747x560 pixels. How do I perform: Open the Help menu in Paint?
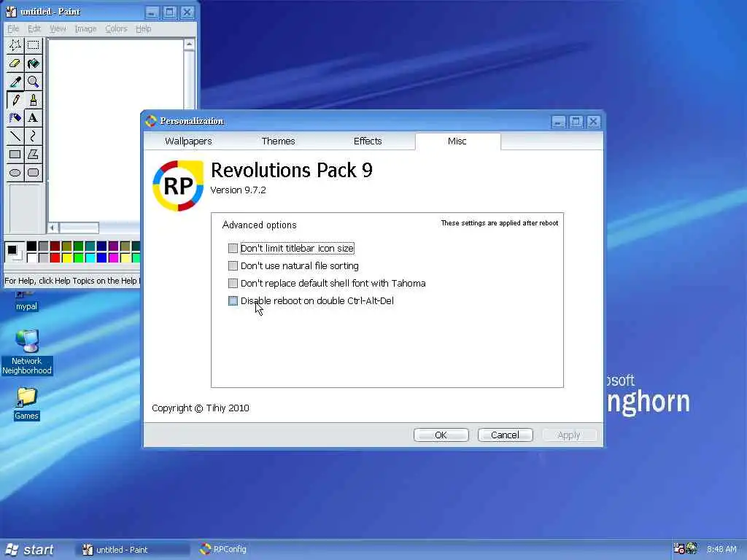[144, 28]
